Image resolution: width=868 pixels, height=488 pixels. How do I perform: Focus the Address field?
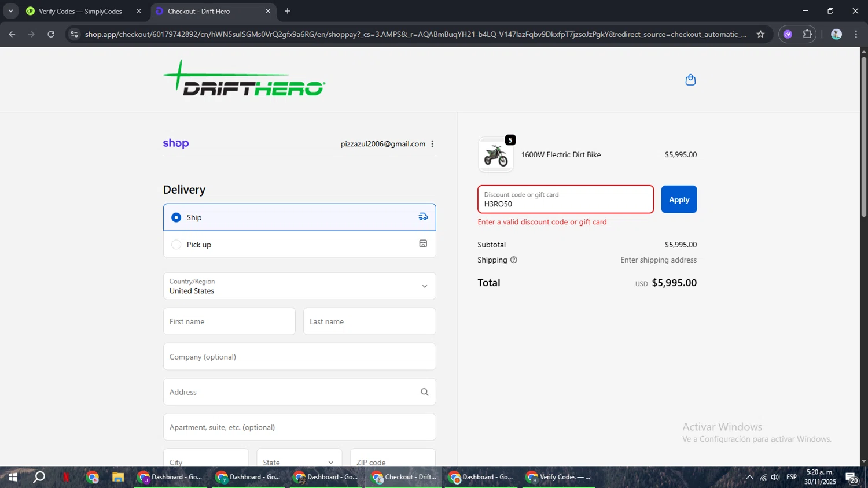(299, 392)
